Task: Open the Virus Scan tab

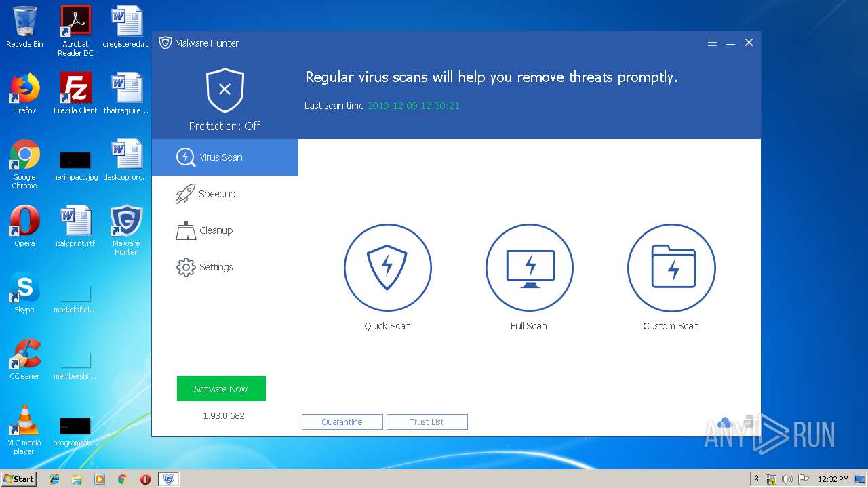Action: coord(224,157)
